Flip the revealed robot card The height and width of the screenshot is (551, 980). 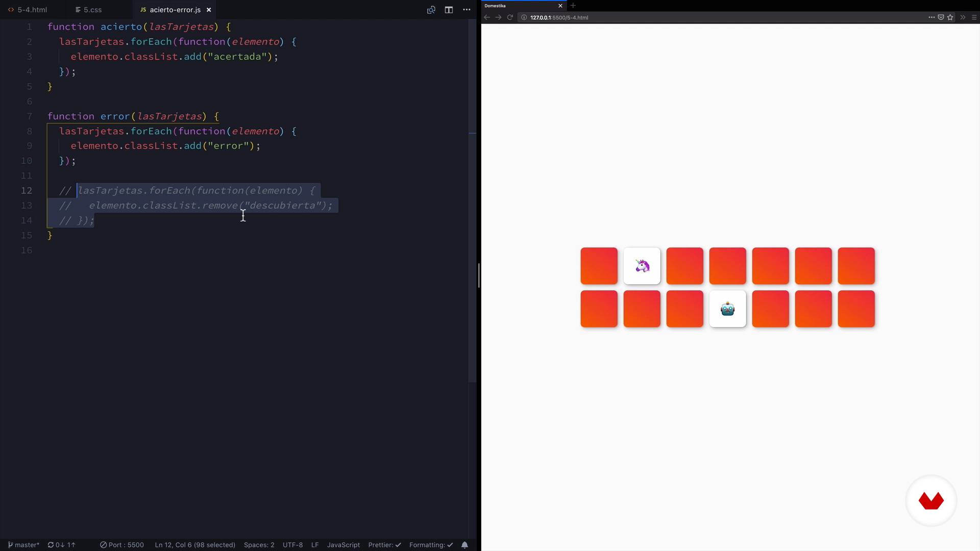(728, 309)
